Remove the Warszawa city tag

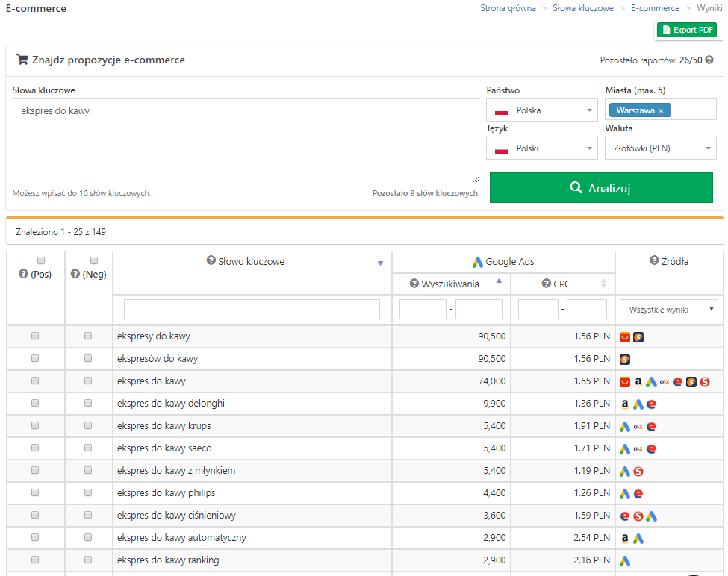(660, 110)
